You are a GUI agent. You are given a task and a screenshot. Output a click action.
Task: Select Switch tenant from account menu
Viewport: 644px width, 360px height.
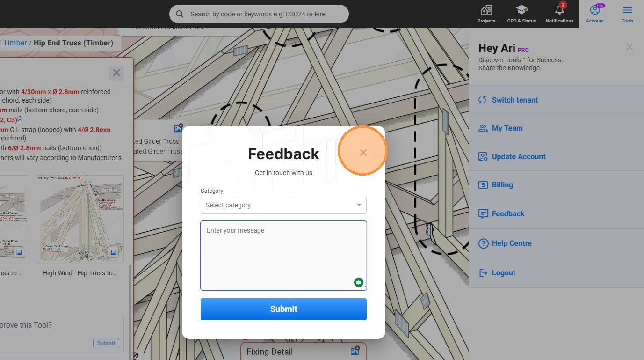coord(514,100)
